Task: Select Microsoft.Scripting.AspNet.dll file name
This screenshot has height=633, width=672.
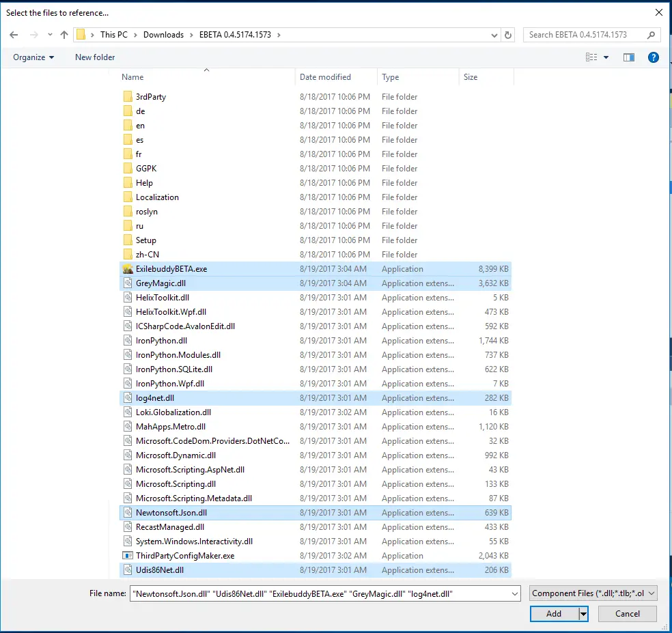Action: coord(191,470)
